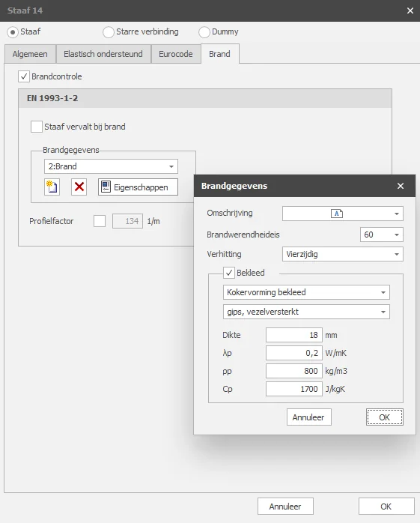The height and width of the screenshot is (523, 420).
Task: Select the Dummy radio button
Action: tap(204, 32)
